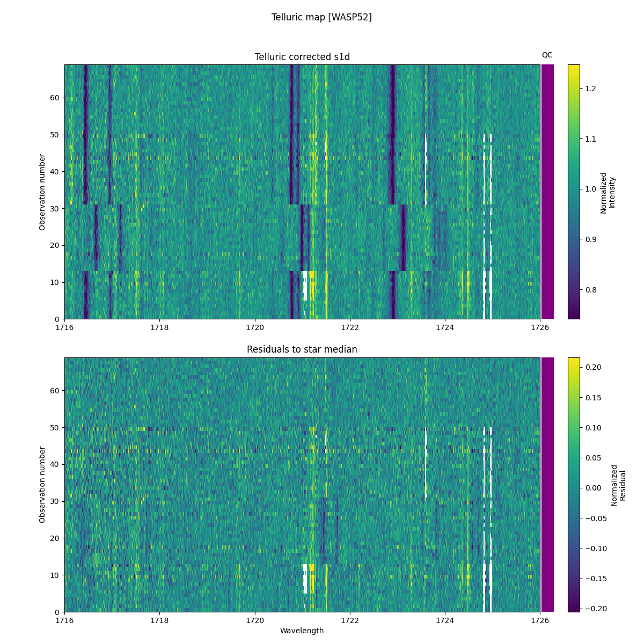Click the 0.00 tick on residual colorbar
Screen dimensions: 644x644
click(x=592, y=488)
